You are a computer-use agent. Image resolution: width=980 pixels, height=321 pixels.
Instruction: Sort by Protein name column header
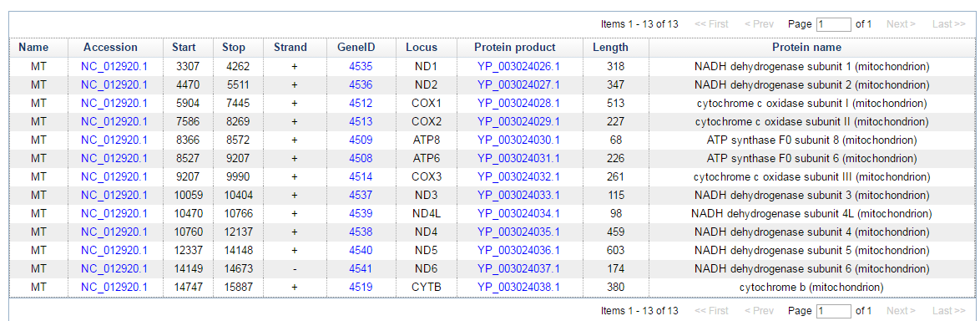coord(806,48)
